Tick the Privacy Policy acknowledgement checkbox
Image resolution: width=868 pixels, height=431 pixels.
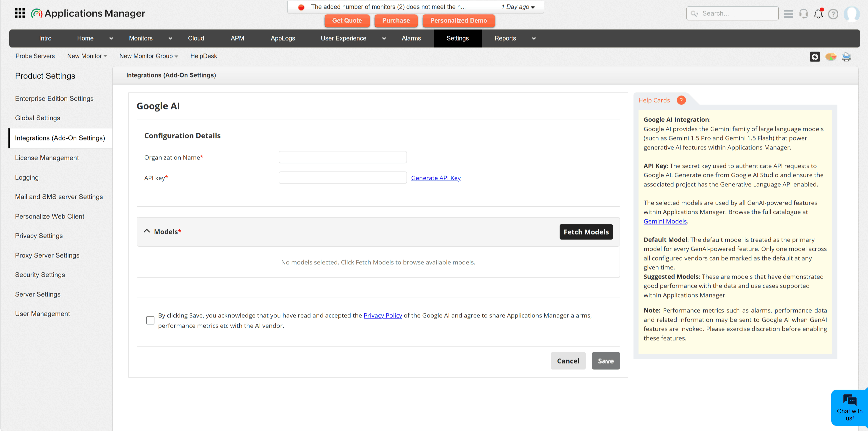pos(150,320)
